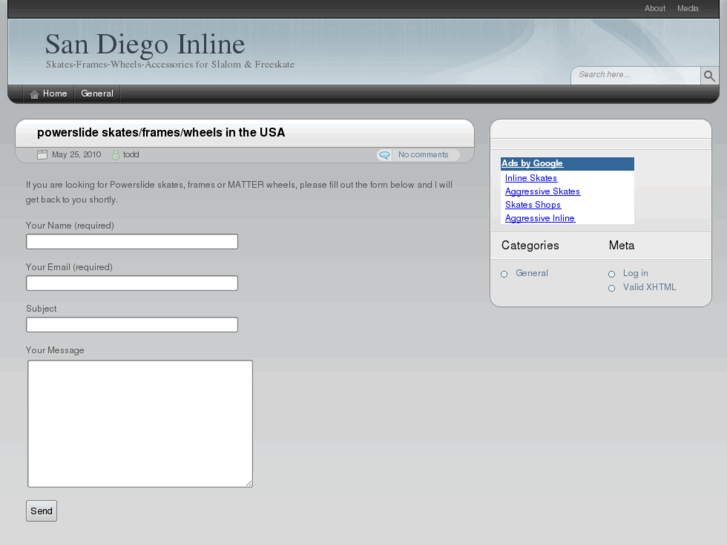727x545 pixels.
Task: Submit the form with Send button
Action: click(x=41, y=511)
